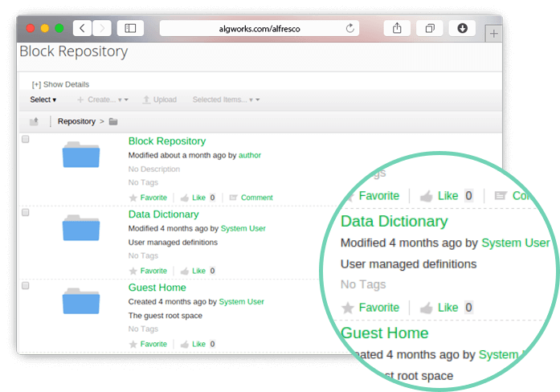Click 'No Tags' under Data Dictionary in the list

[143, 255]
